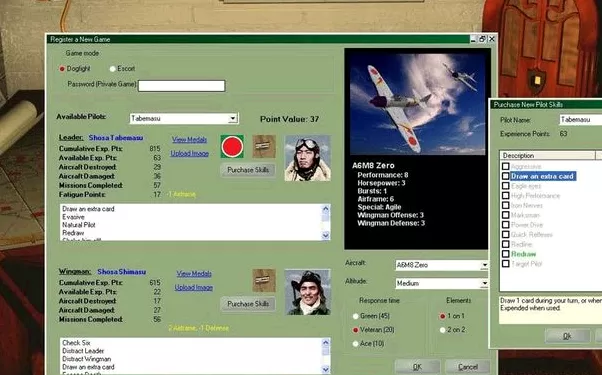Click OK in Register a New Game
The width and height of the screenshot is (602, 375).
coord(417,367)
